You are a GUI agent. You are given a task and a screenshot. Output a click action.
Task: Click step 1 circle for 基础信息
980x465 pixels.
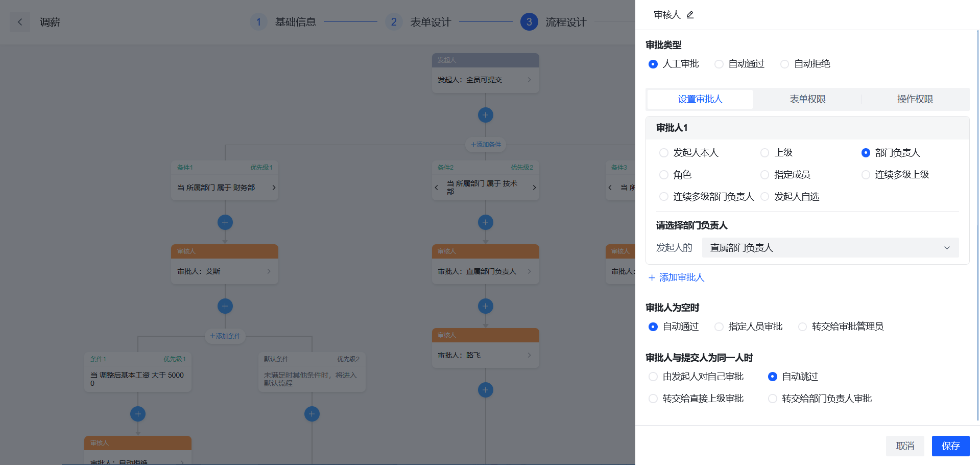[x=258, y=22]
